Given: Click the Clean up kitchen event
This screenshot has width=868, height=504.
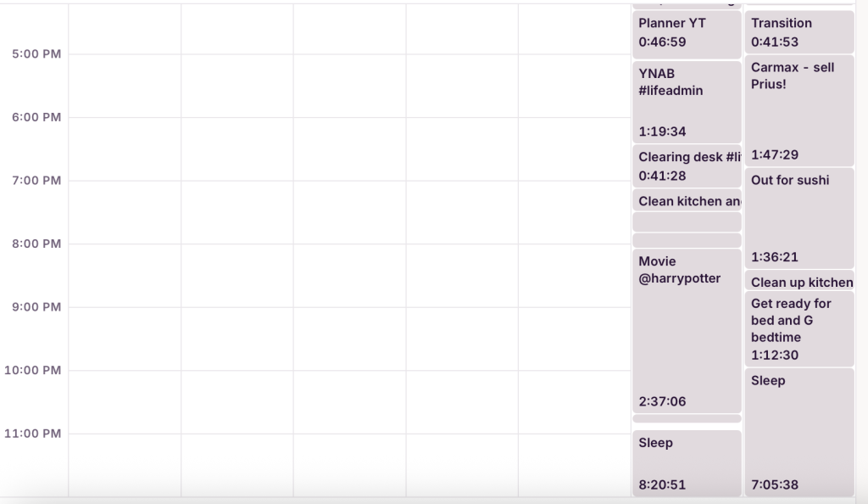Looking at the screenshot, I should pyautogui.click(x=798, y=282).
